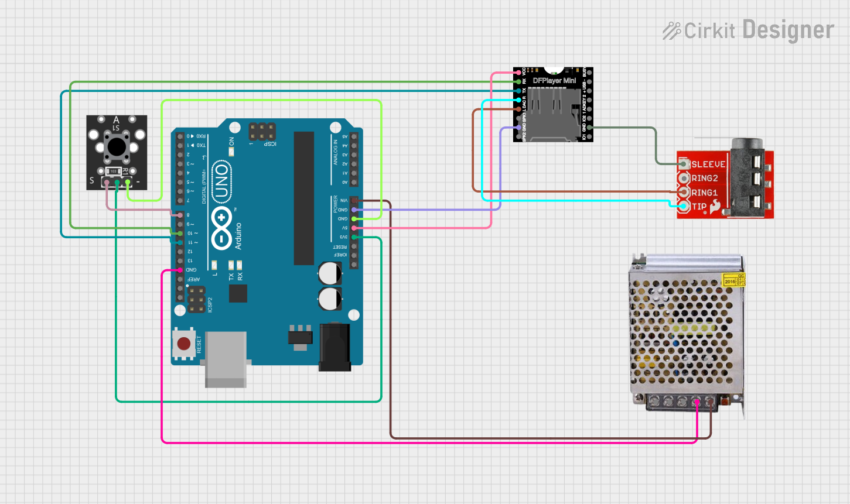850x504 pixels.
Task: Click the Arduino 5V power pin
Action: pyautogui.click(x=354, y=228)
